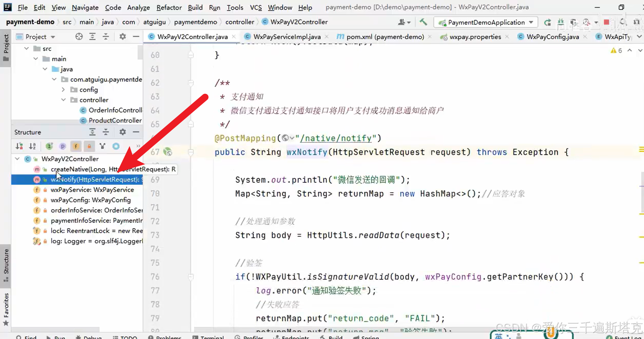Toggle the Favorites side tool button
Viewport: 644px width, 339px height.
[x=6, y=309]
